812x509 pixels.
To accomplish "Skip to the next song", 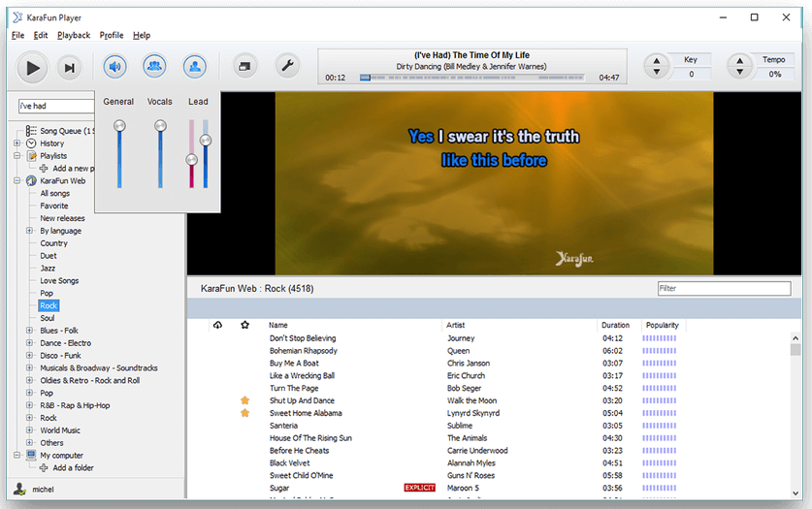I will [70, 68].
